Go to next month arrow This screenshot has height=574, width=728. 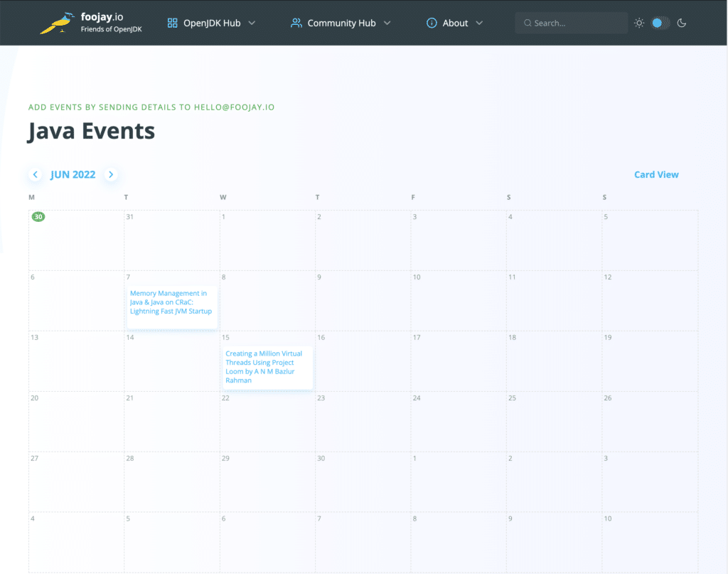point(111,174)
